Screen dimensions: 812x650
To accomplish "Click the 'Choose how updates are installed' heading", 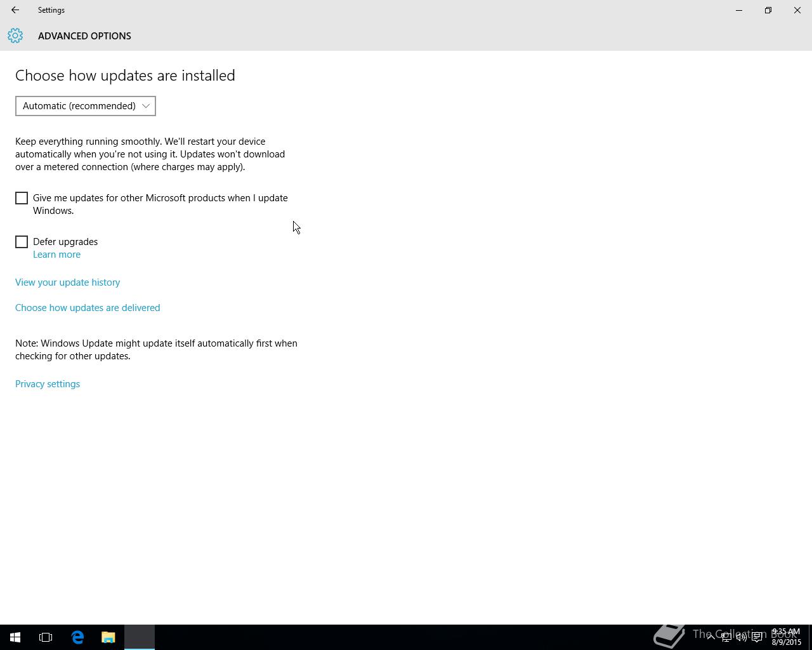I will (x=125, y=76).
